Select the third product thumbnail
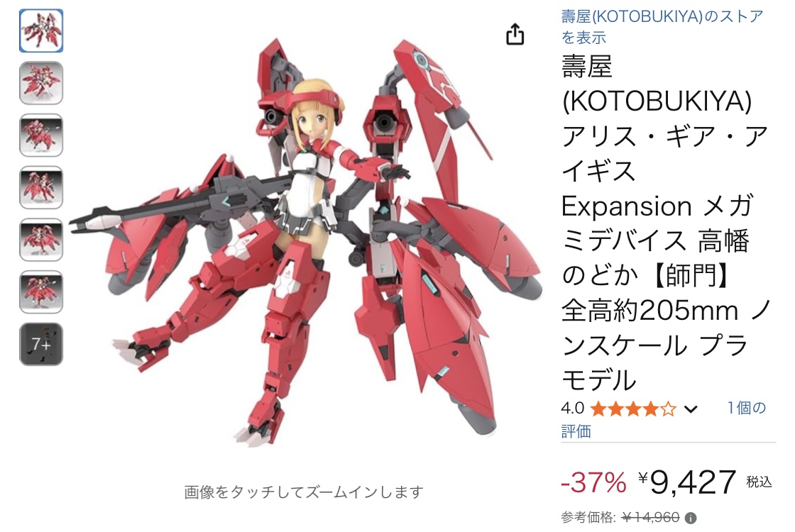This screenshot has height=532, width=795. point(41,135)
